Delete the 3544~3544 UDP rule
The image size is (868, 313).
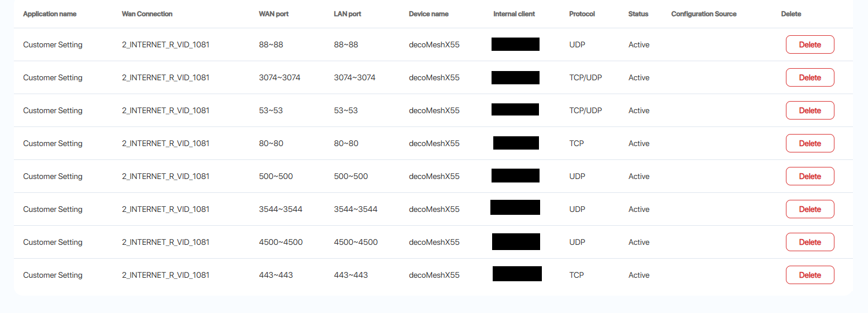810,209
